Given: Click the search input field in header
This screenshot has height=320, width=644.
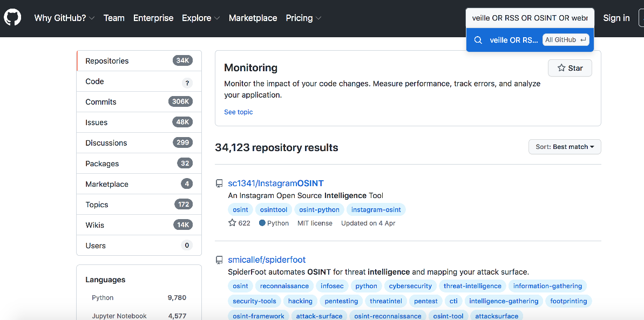Looking at the screenshot, I should (530, 18).
